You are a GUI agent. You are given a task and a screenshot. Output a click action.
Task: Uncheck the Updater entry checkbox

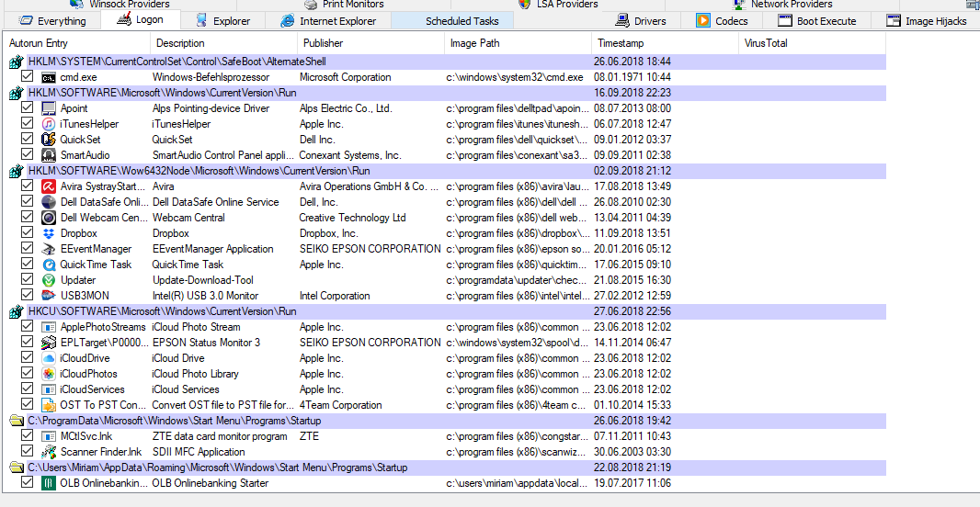click(x=27, y=280)
